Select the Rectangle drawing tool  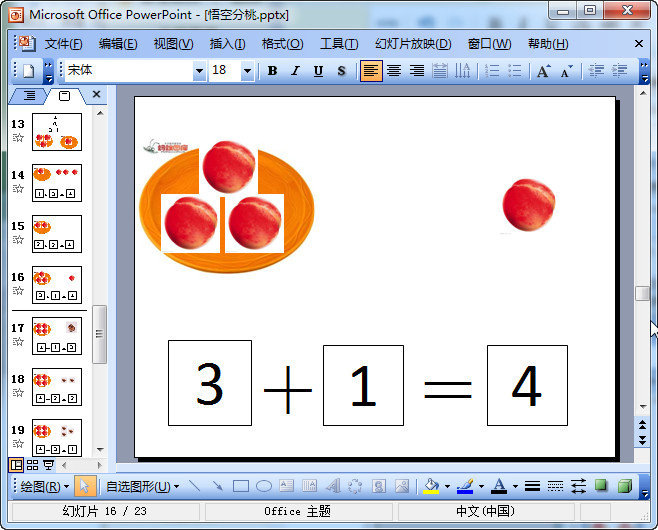click(x=240, y=486)
